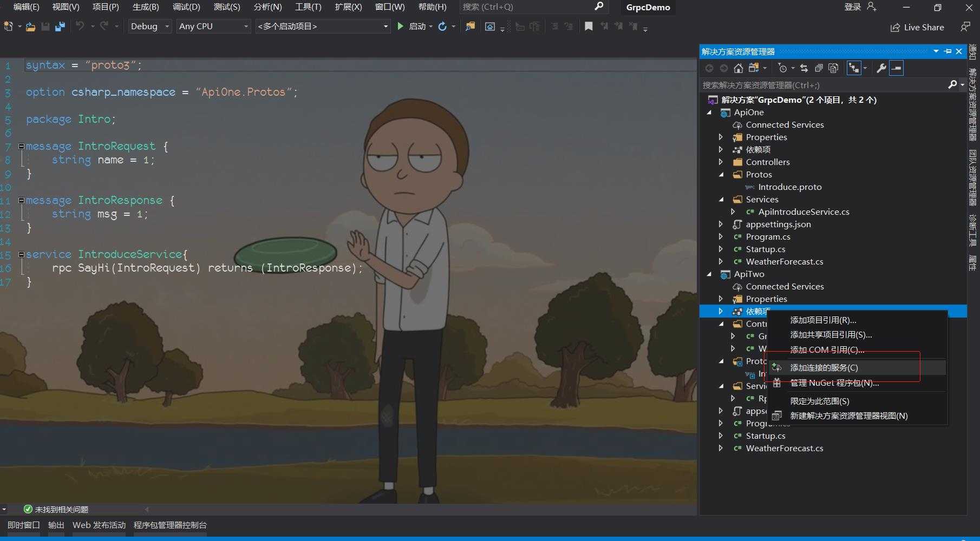The width and height of the screenshot is (980, 541).
Task: Collapse the ApiOne project node
Action: point(709,113)
